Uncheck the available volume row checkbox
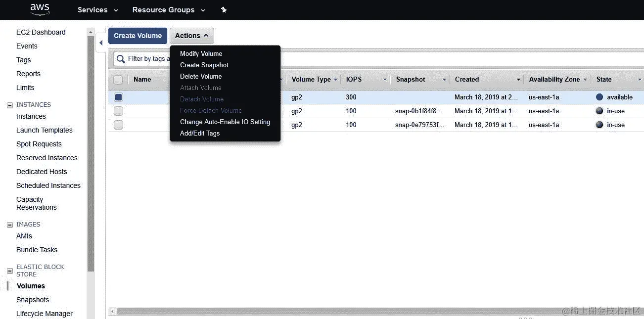 coord(118,97)
